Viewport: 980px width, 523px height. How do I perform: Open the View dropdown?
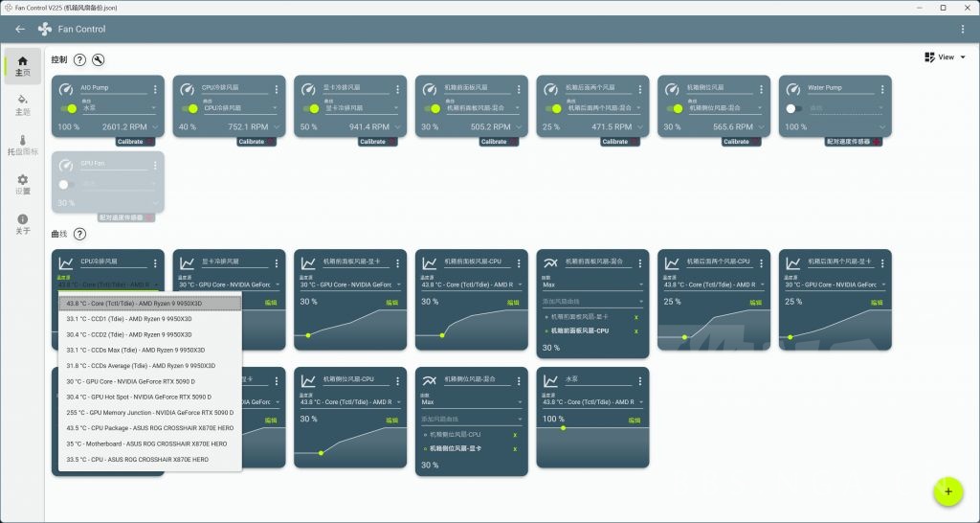pos(945,57)
